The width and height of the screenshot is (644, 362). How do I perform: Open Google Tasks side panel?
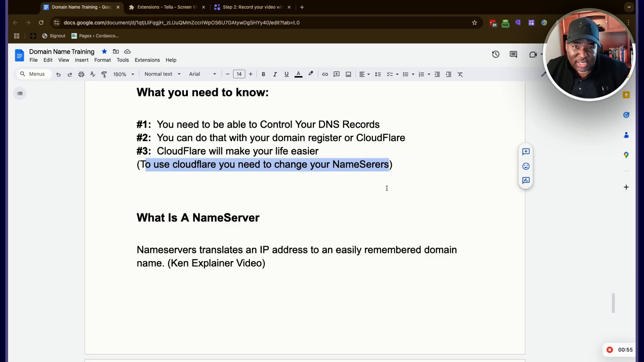[626, 115]
